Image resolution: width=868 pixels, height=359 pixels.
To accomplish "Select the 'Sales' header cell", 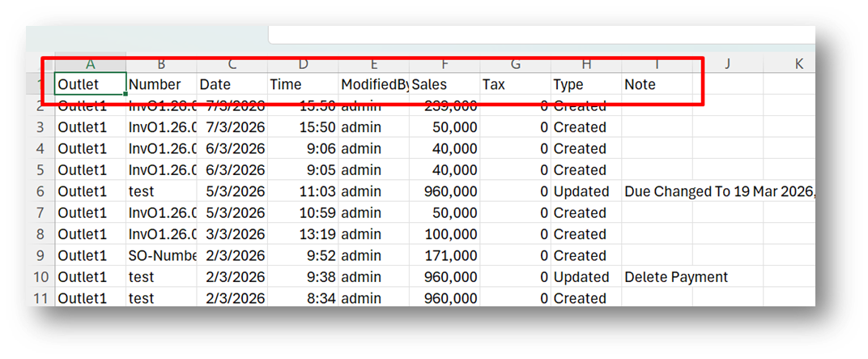I will (445, 84).
